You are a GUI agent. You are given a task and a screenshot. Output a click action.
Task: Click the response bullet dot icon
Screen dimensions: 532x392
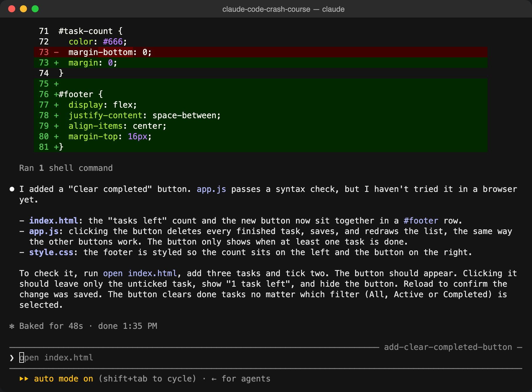(12, 189)
